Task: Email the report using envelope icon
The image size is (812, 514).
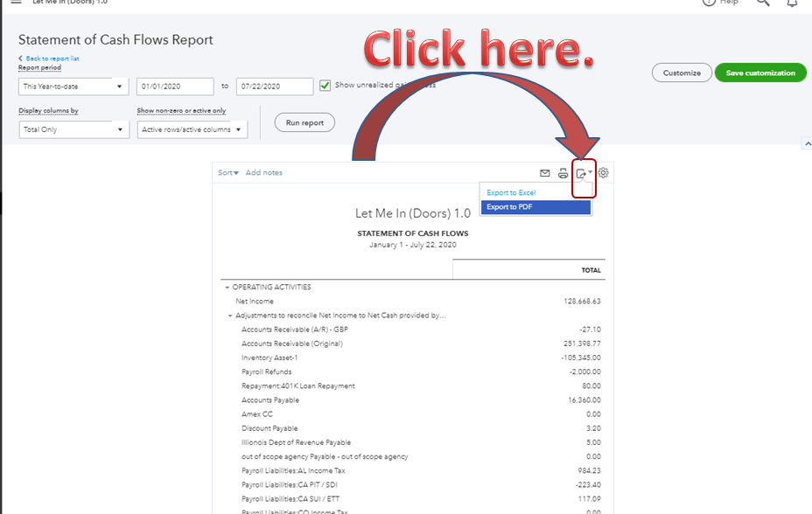Action: coord(545,173)
